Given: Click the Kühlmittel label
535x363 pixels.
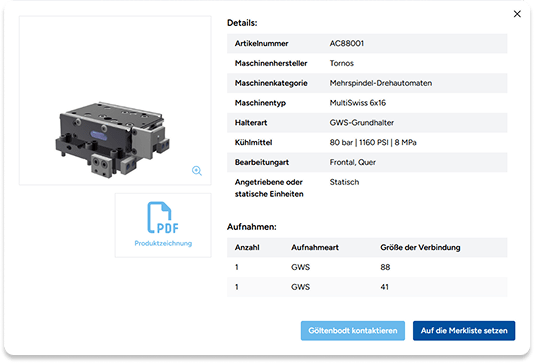Looking at the screenshot, I should pos(253,142).
